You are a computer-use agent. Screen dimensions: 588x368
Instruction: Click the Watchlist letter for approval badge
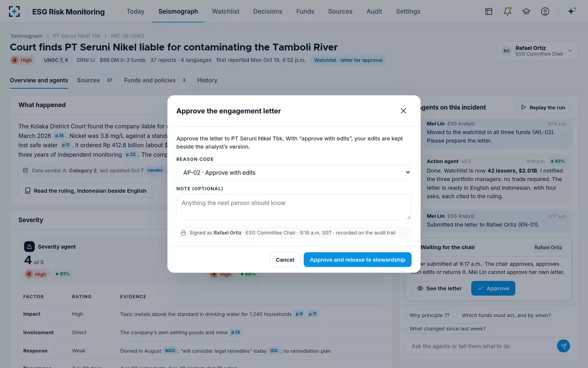tap(348, 60)
